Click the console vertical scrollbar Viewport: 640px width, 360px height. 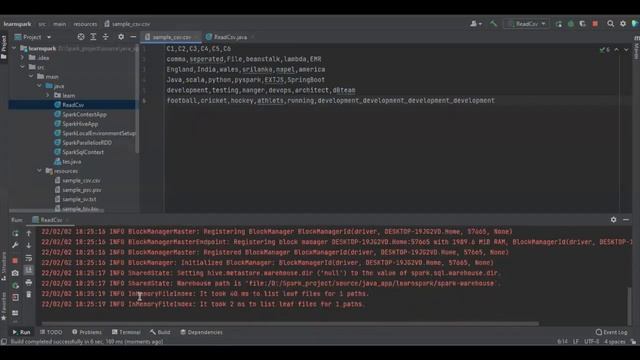[629, 306]
